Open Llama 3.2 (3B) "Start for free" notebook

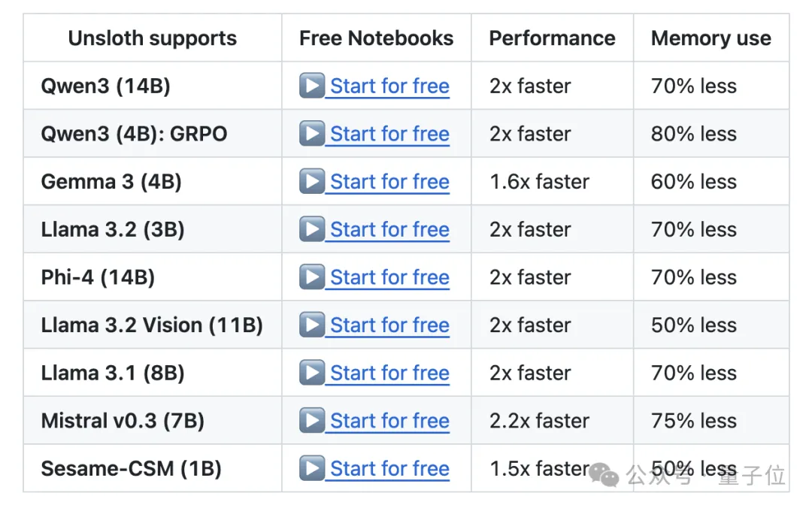click(x=389, y=230)
